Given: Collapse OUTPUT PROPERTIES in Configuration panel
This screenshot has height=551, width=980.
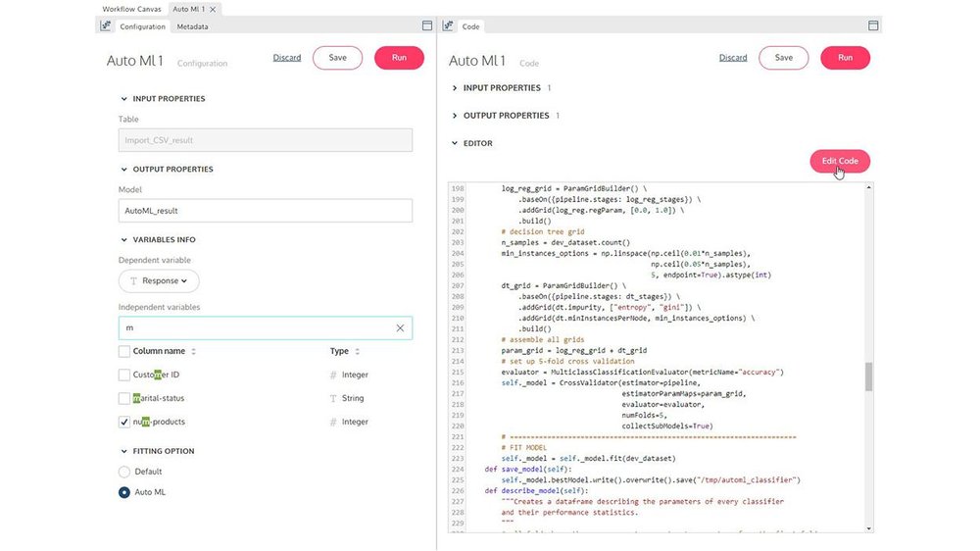Looking at the screenshot, I should [x=123, y=170].
